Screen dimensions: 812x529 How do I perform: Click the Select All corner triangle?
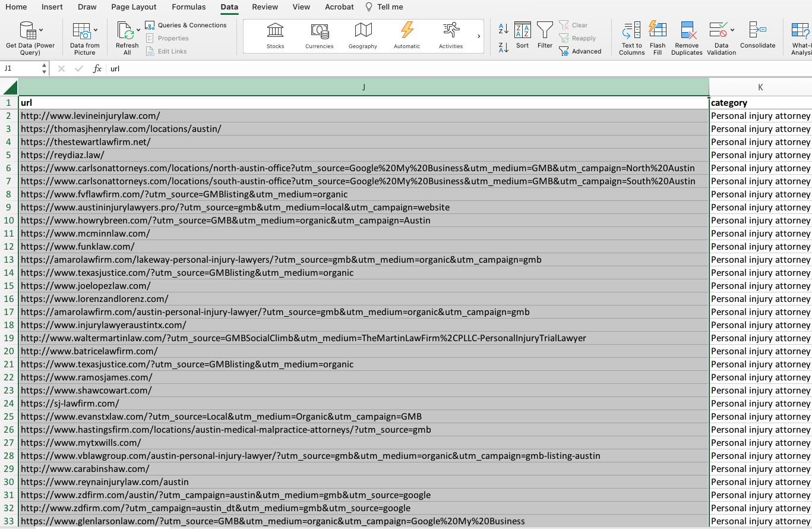[x=10, y=88]
